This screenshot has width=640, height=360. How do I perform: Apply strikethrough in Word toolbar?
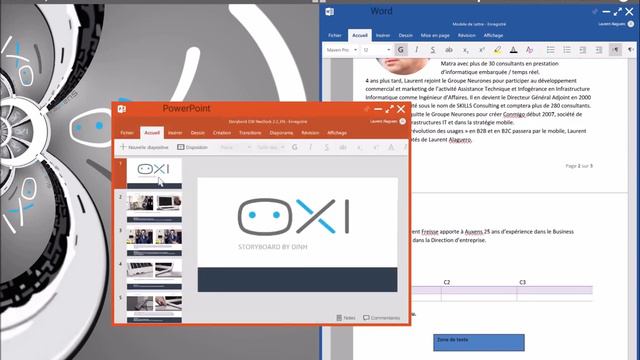point(449,50)
